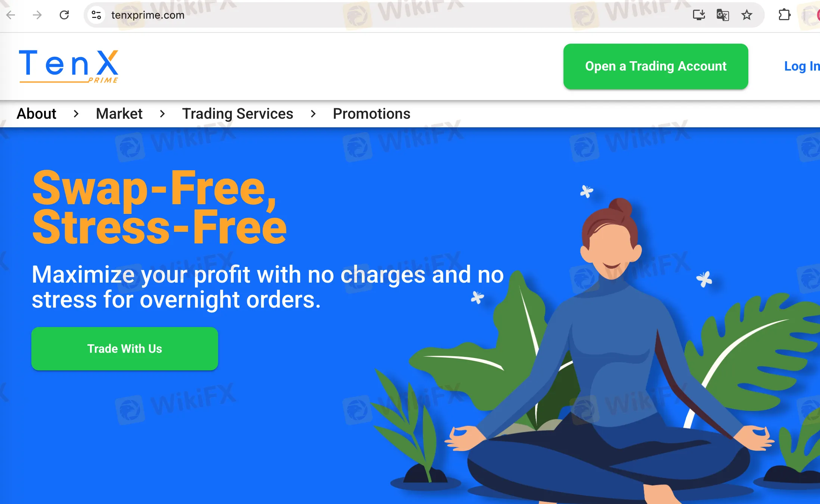Click the Trade With Us button
The width and height of the screenshot is (820, 504).
click(125, 348)
